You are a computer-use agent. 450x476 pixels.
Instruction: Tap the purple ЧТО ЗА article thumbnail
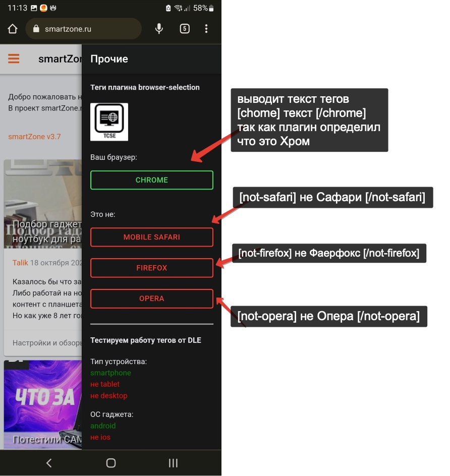point(43,398)
